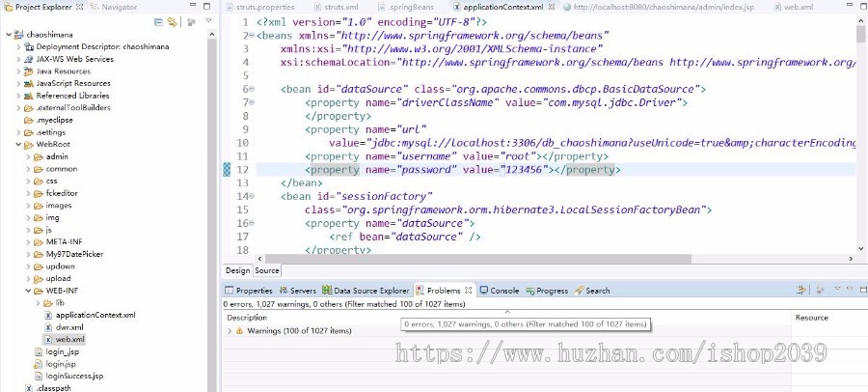Fold the sessionFactory bean at line 14
This screenshot has width=868, height=392.
pyautogui.click(x=252, y=196)
